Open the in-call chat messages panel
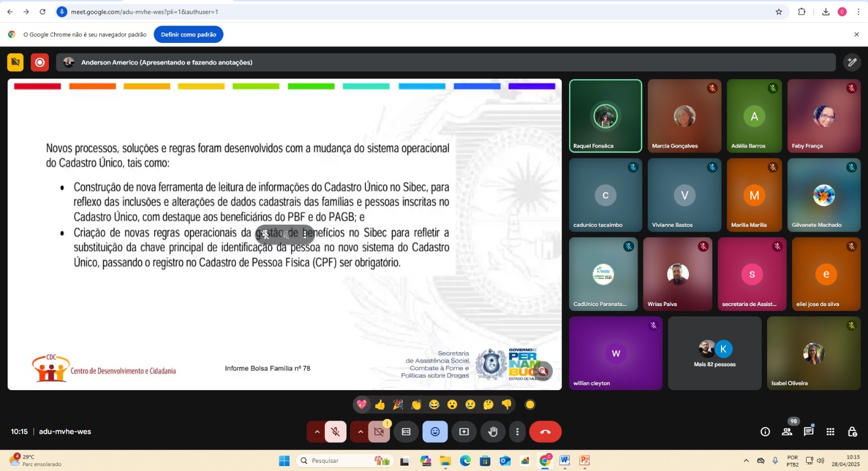 [808, 432]
